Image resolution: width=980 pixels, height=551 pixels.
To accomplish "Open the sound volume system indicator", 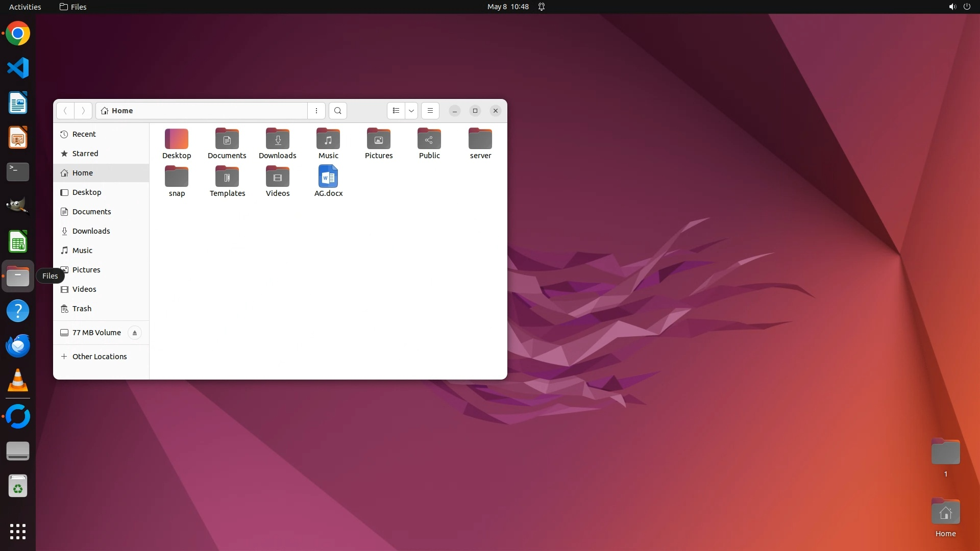I will [952, 7].
